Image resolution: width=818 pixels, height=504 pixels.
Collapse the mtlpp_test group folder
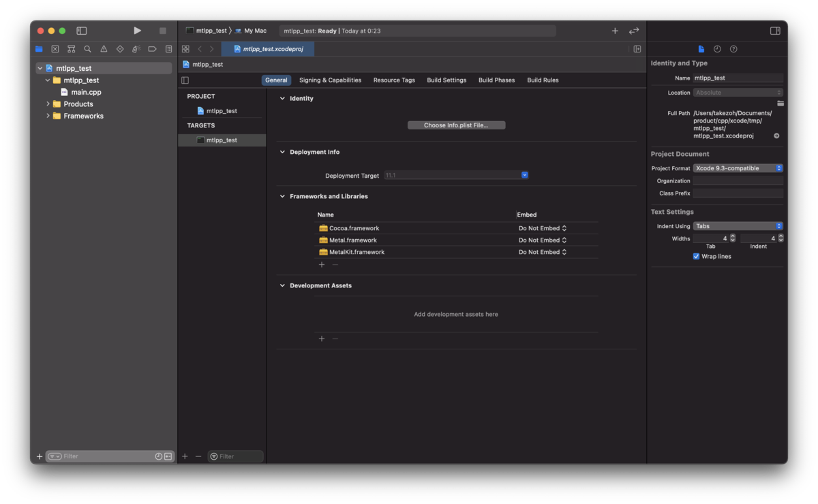click(48, 80)
